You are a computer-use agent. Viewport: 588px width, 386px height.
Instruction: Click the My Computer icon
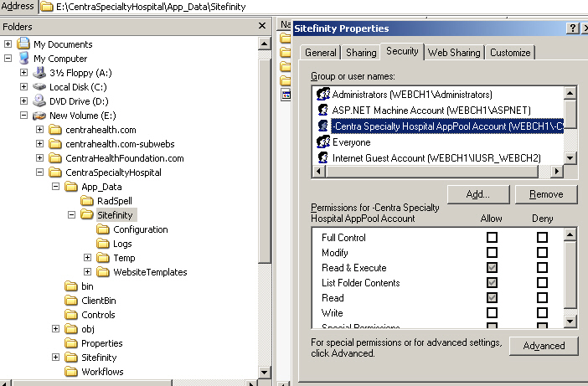point(24,58)
